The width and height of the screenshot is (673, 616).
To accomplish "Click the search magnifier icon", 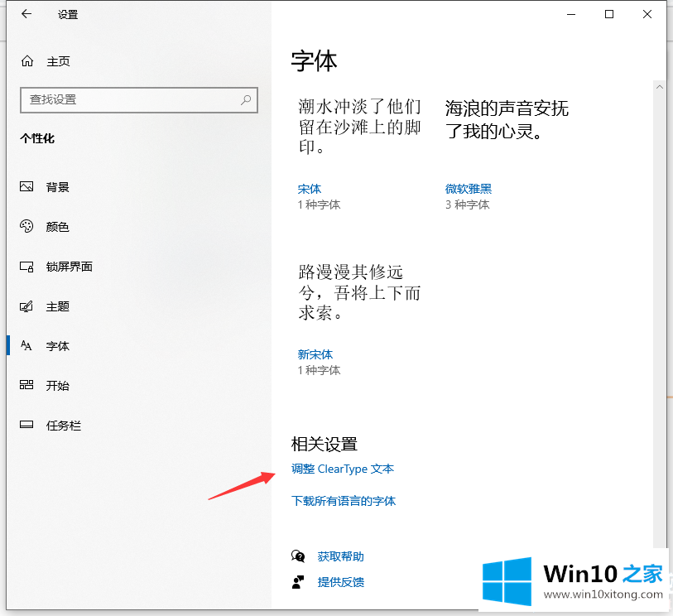I will [246, 99].
